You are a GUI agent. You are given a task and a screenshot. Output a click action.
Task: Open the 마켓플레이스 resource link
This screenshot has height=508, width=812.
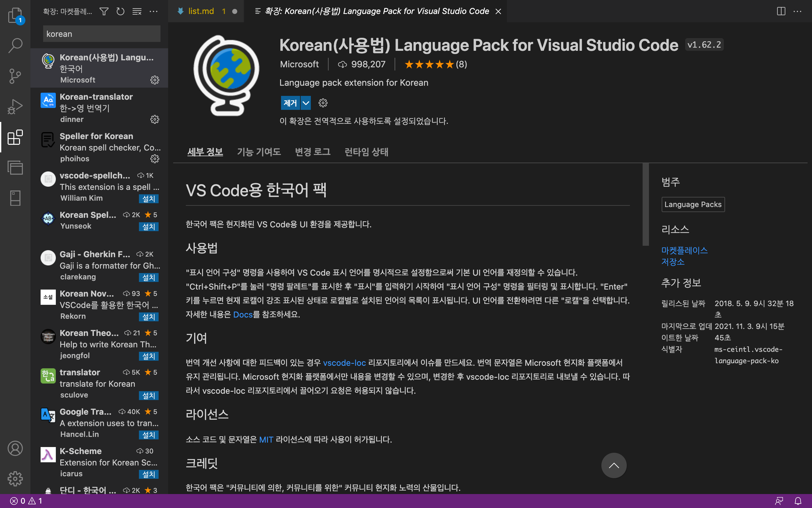(x=684, y=250)
